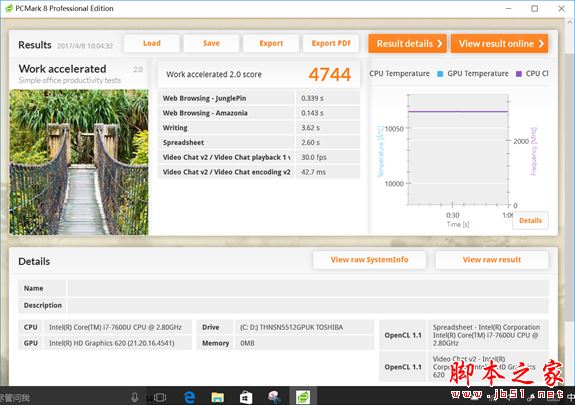Select the 4744 score value
575x405 pixels.
point(329,74)
